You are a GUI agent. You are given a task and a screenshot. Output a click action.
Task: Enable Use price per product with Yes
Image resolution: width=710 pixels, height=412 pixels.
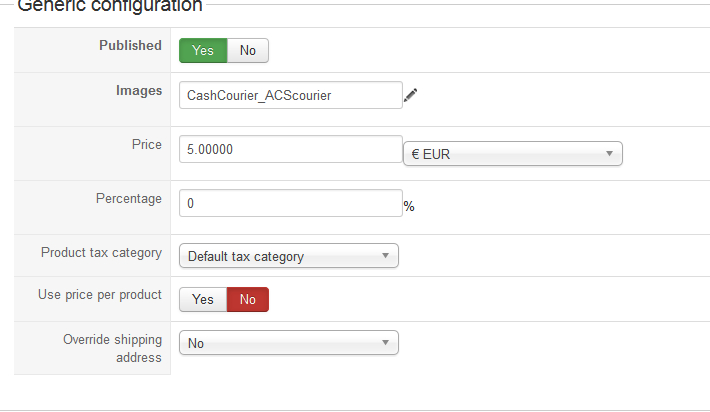[203, 299]
